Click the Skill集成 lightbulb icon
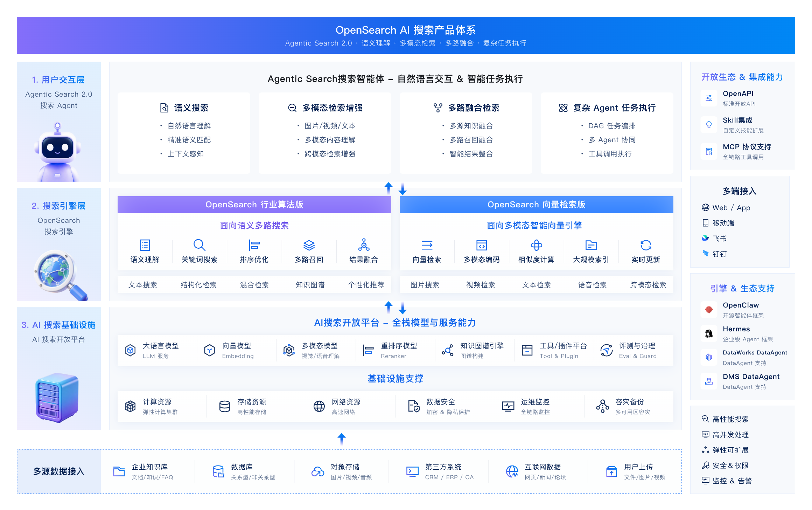The width and height of the screenshot is (812, 510). click(709, 125)
